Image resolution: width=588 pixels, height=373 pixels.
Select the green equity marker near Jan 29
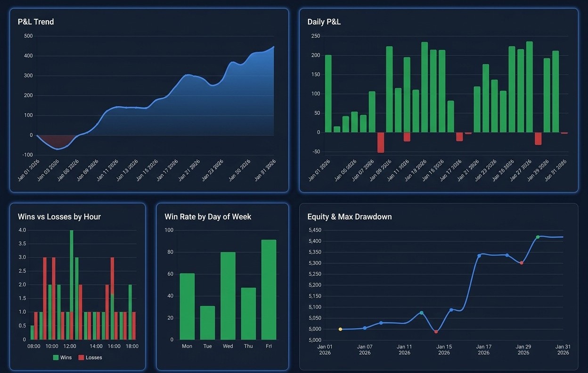tap(537, 238)
